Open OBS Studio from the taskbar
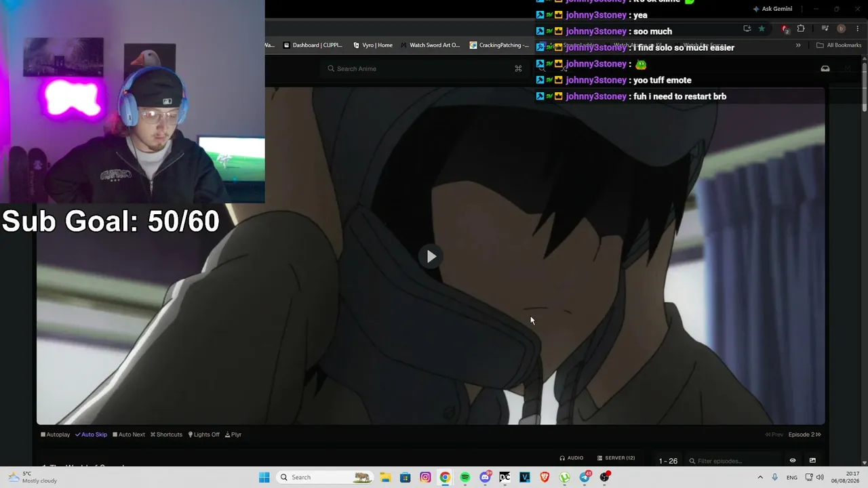This screenshot has width=868, height=488. (x=605, y=477)
